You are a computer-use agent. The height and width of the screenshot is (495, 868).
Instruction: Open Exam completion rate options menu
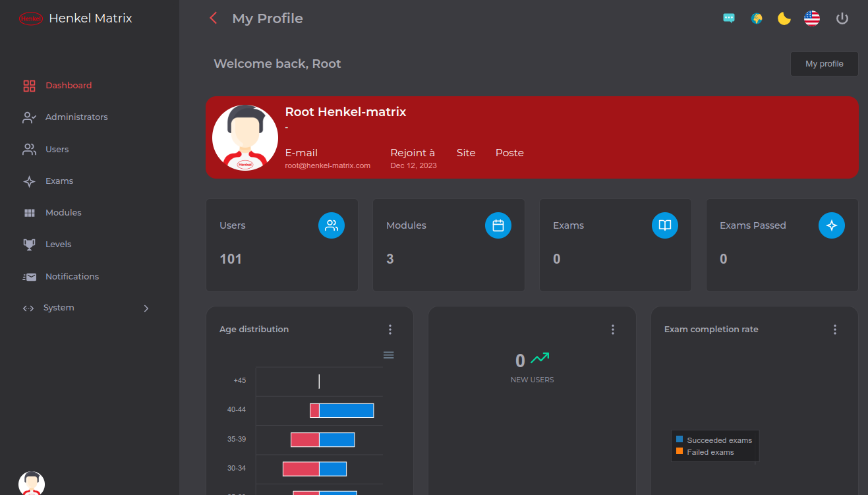point(835,330)
